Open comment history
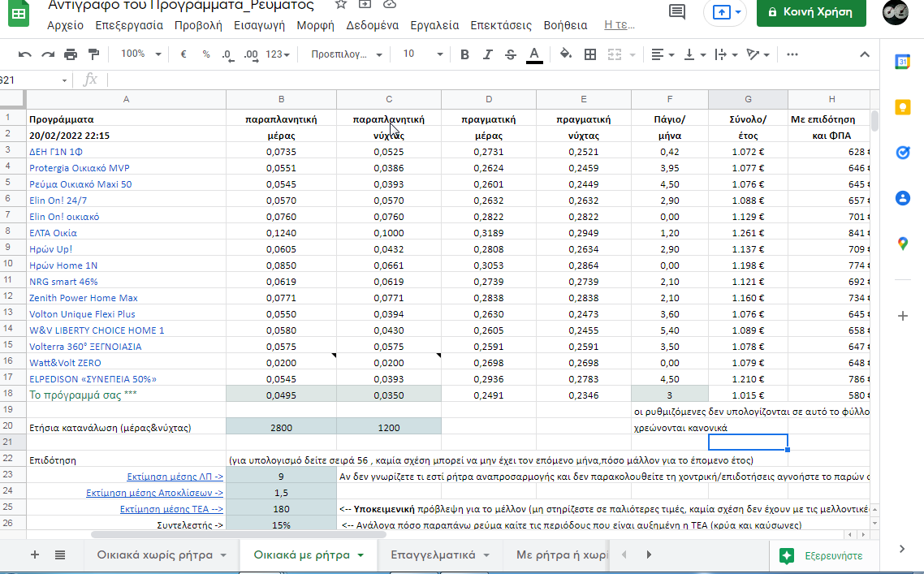The width and height of the screenshot is (924, 574). (677, 12)
